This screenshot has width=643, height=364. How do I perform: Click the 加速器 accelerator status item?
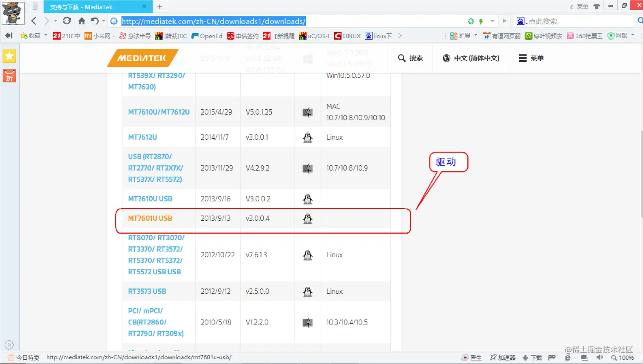click(503, 358)
